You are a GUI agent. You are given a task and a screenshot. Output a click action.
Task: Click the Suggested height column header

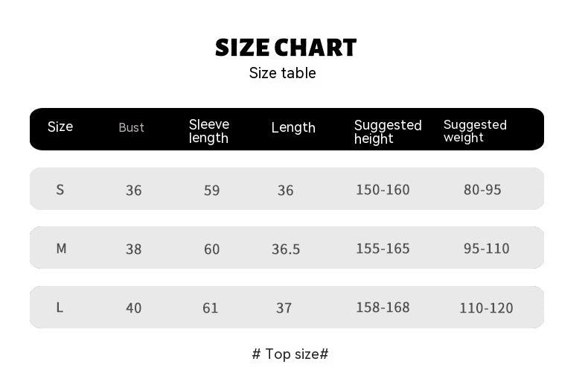click(x=387, y=131)
